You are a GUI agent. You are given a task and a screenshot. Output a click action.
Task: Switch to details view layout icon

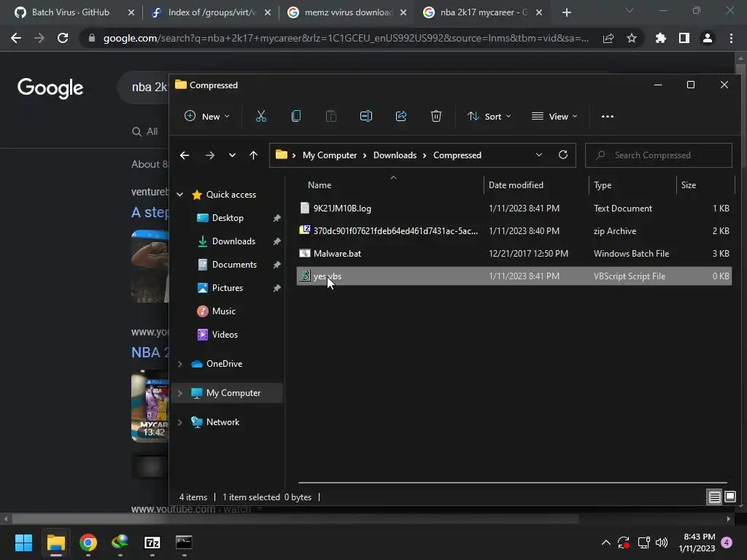(715, 497)
